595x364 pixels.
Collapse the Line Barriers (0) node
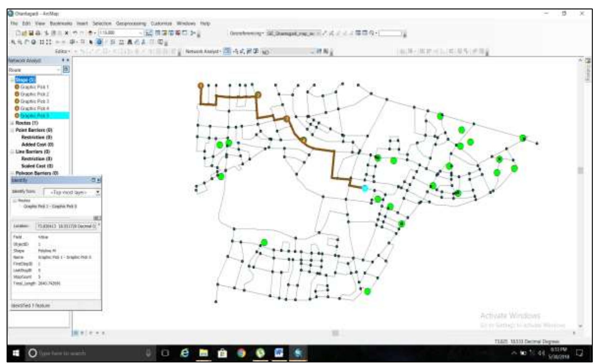[x=13, y=152]
